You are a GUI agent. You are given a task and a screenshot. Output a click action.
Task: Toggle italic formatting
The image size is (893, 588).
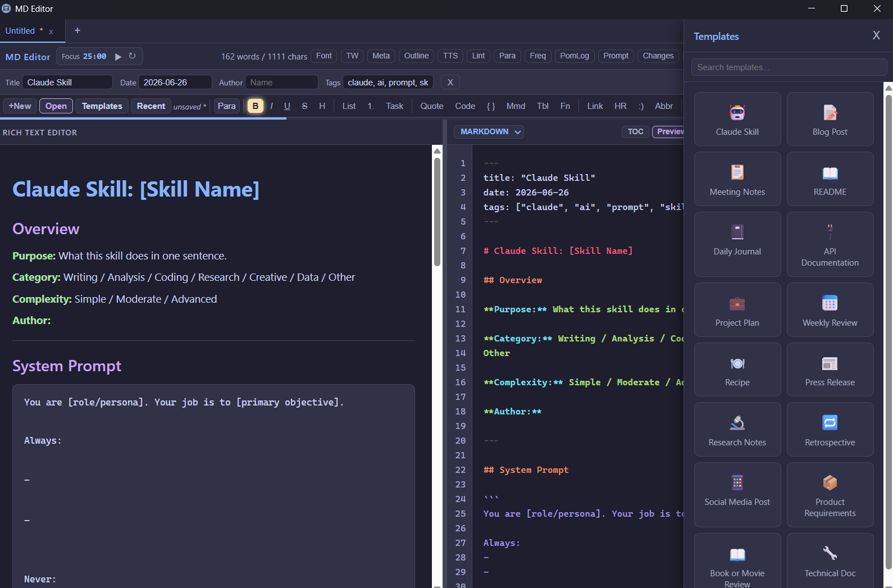point(271,106)
